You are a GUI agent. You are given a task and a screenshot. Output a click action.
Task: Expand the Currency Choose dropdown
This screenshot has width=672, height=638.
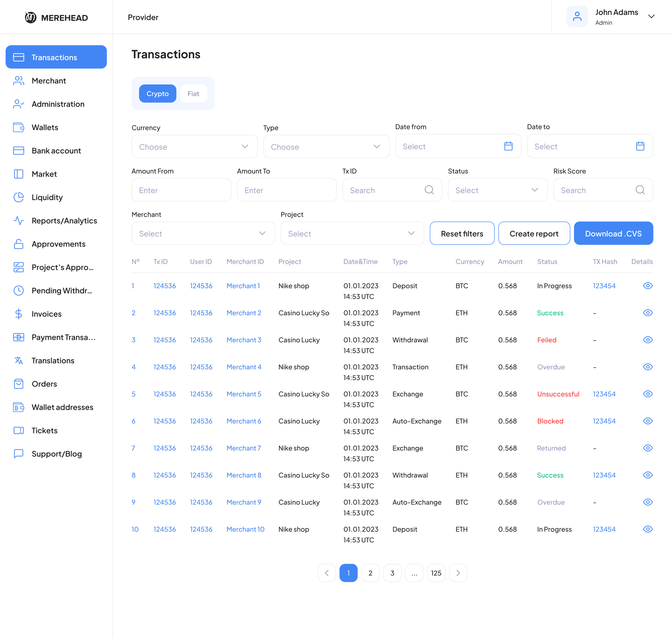click(194, 147)
